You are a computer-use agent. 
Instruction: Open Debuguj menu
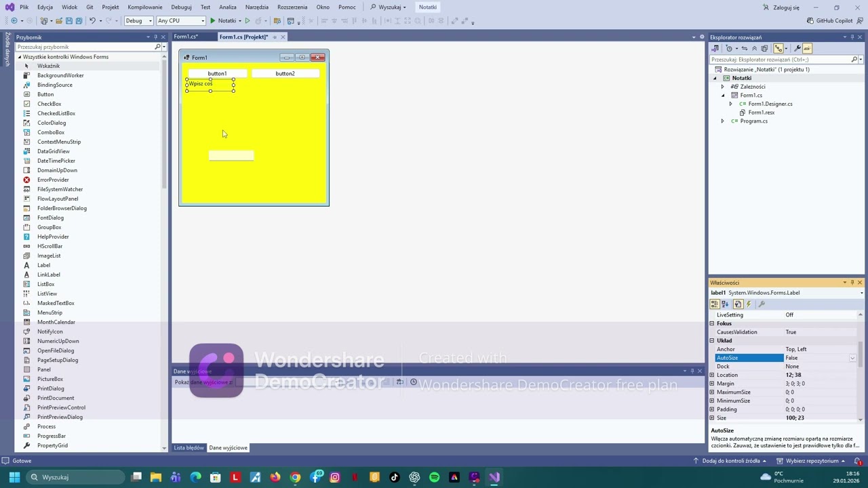pos(181,7)
